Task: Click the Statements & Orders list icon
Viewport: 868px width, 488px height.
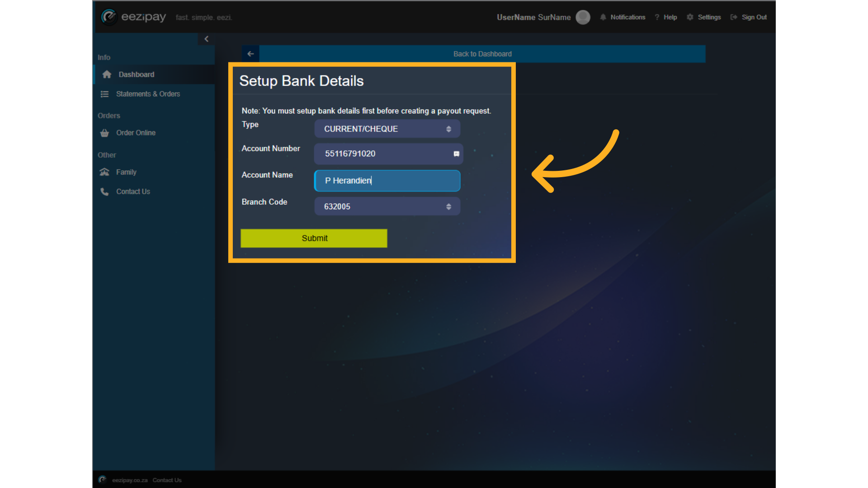Action: pos(104,94)
